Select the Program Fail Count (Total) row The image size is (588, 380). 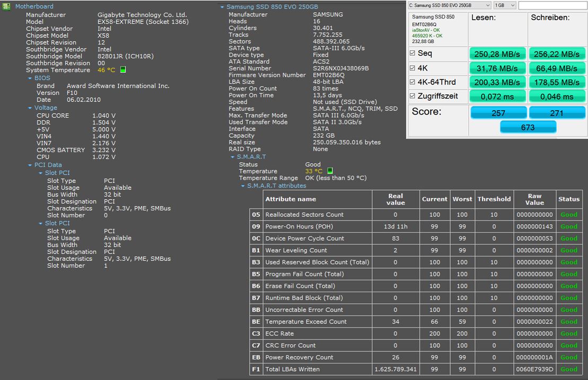point(416,275)
